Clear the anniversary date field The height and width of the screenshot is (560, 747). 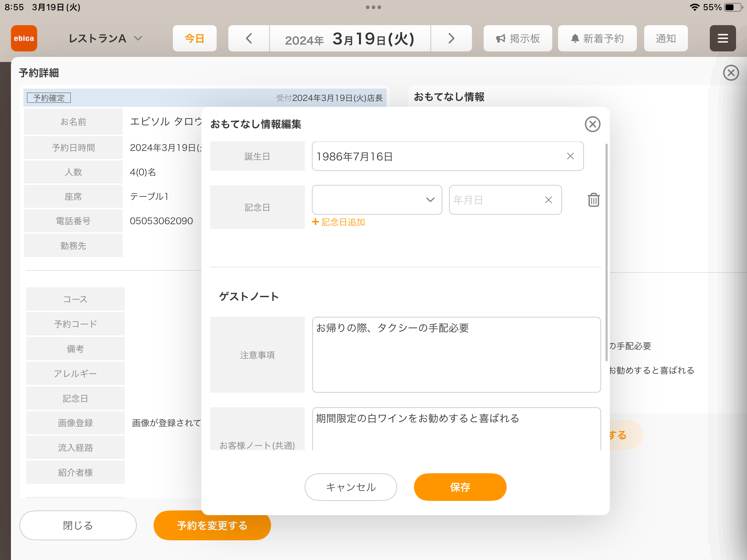(549, 200)
